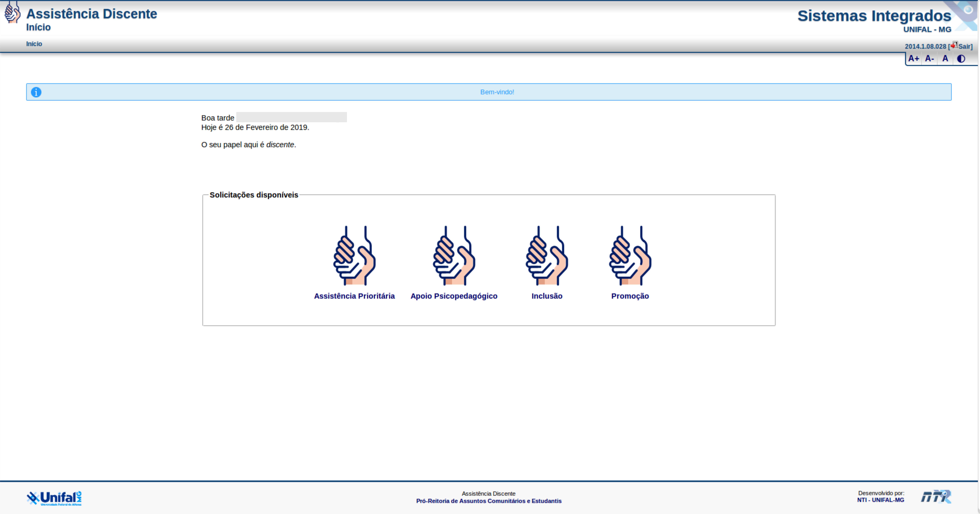
Task: Click the Promoção text link
Action: pos(630,296)
